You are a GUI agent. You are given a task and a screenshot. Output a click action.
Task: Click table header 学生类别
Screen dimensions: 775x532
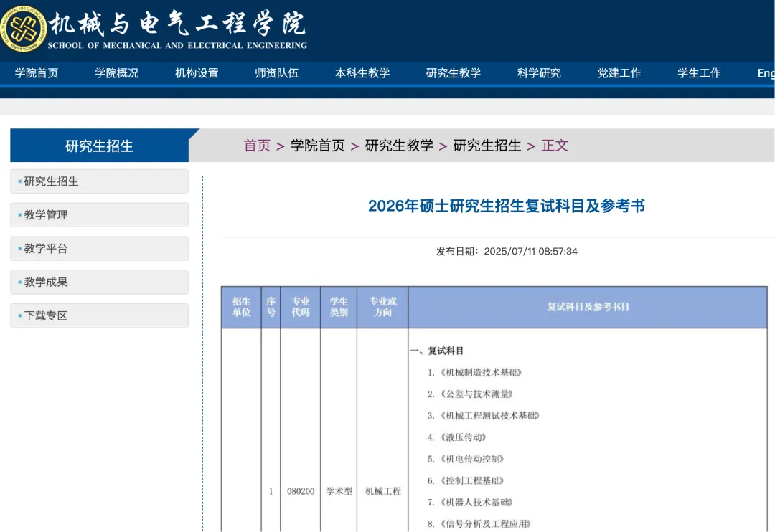click(339, 307)
